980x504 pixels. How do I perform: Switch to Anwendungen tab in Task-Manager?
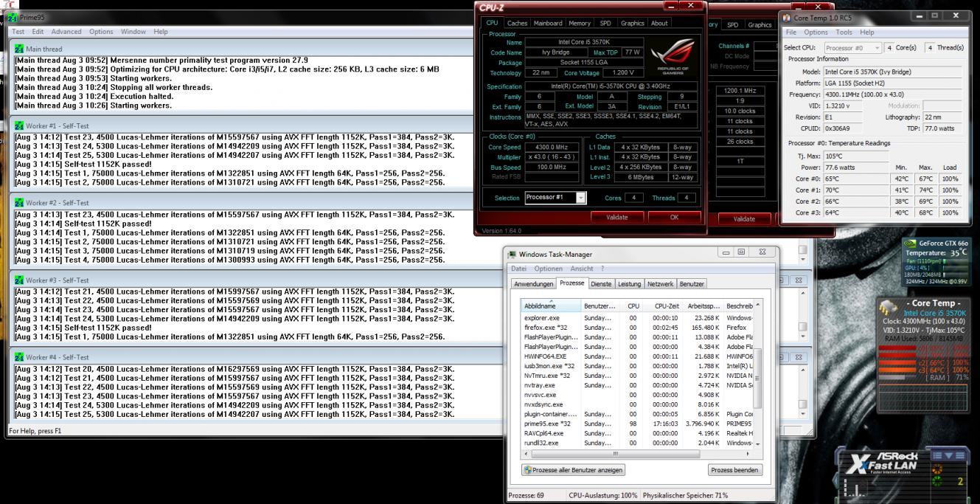[x=533, y=283]
